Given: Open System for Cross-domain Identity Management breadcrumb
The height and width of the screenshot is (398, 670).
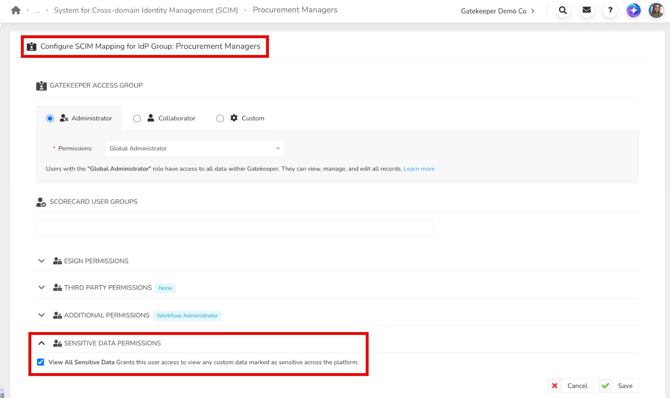Looking at the screenshot, I should (146, 10).
